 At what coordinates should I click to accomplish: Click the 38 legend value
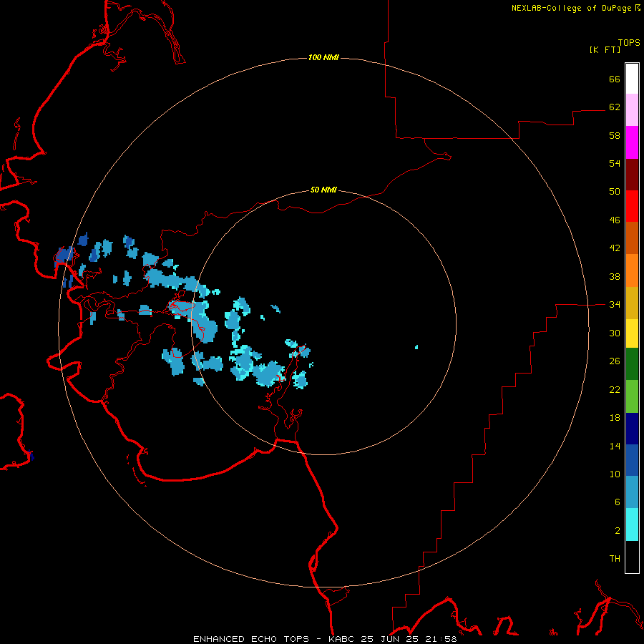(x=615, y=276)
